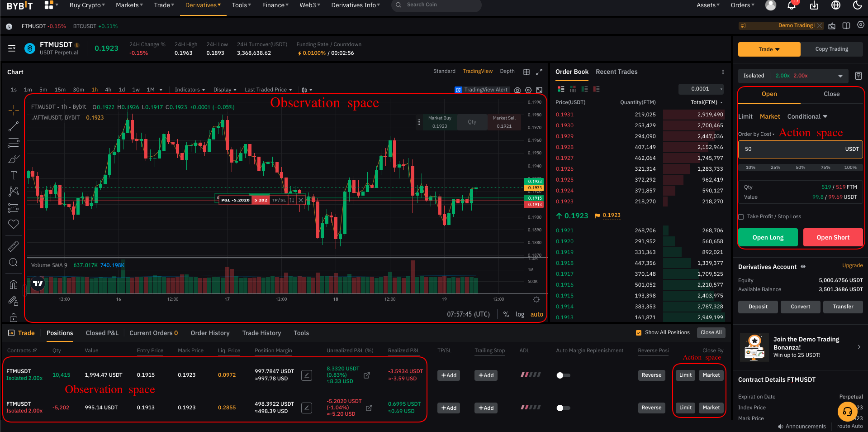The image size is (868, 432).
Task: Select the ruler measure tool
Action: point(14,246)
